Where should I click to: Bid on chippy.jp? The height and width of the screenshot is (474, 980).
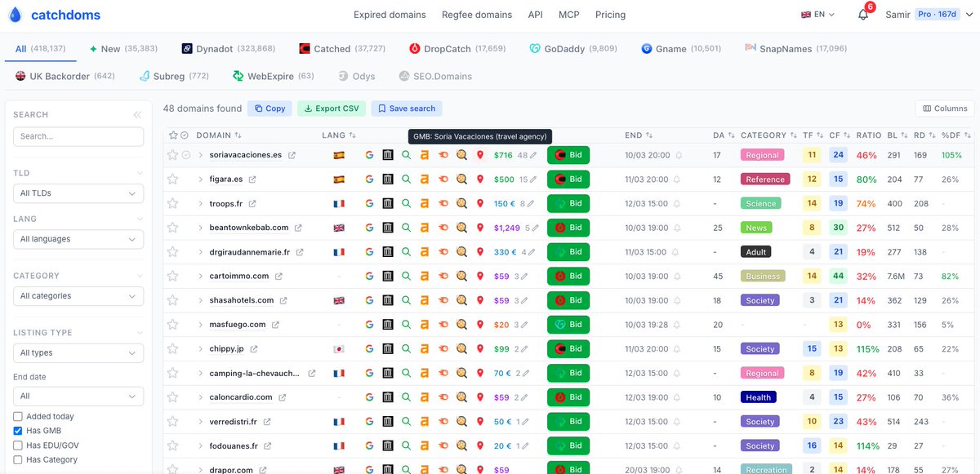pos(568,349)
